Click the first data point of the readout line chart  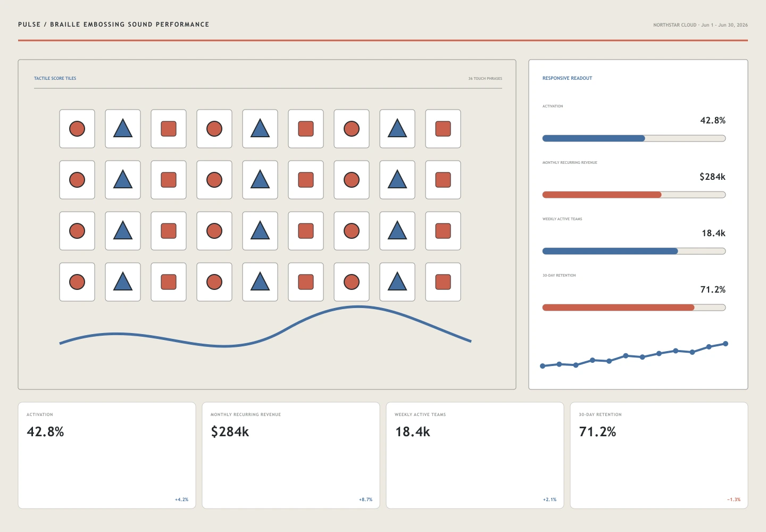pyautogui.click(x=543, y=366)
